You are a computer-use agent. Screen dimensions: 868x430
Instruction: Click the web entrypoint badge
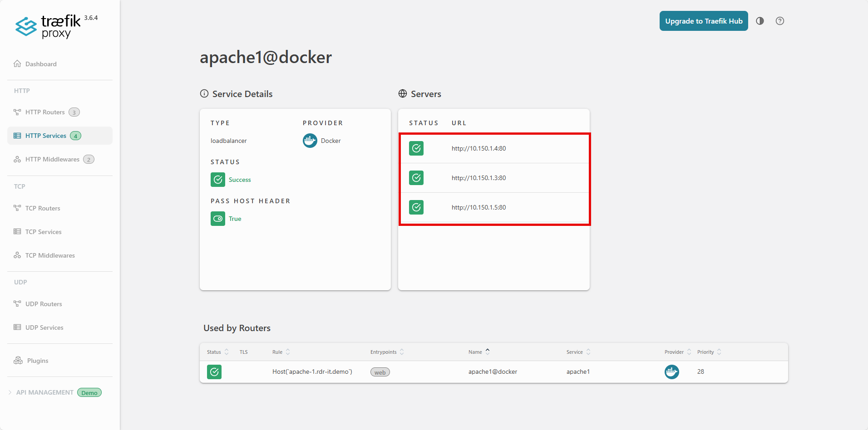(x=380, y=372)
